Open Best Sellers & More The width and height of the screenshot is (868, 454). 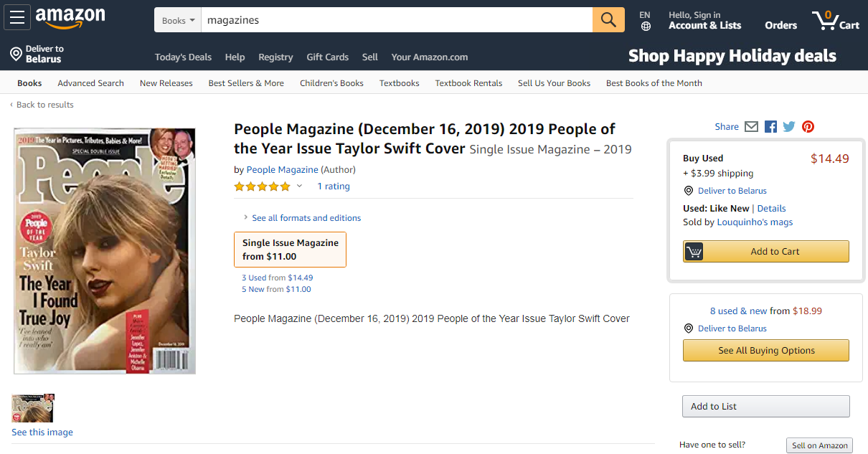[246, 83]
